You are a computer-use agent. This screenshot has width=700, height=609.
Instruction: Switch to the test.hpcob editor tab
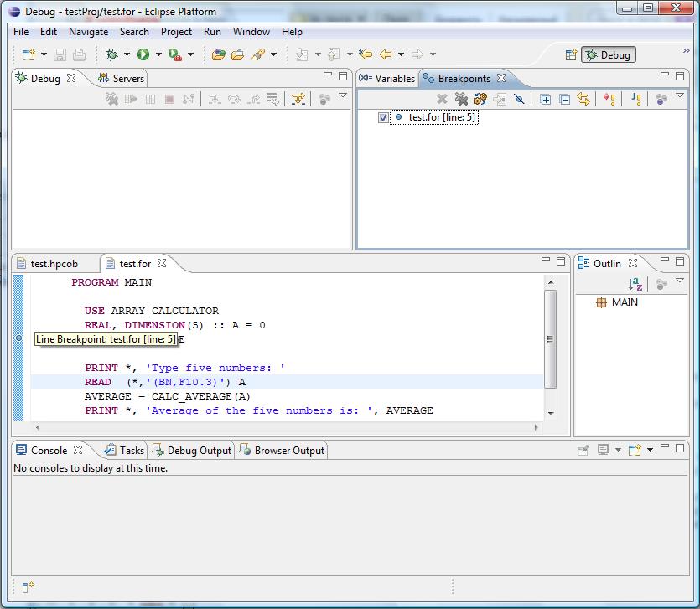point(54,263)
